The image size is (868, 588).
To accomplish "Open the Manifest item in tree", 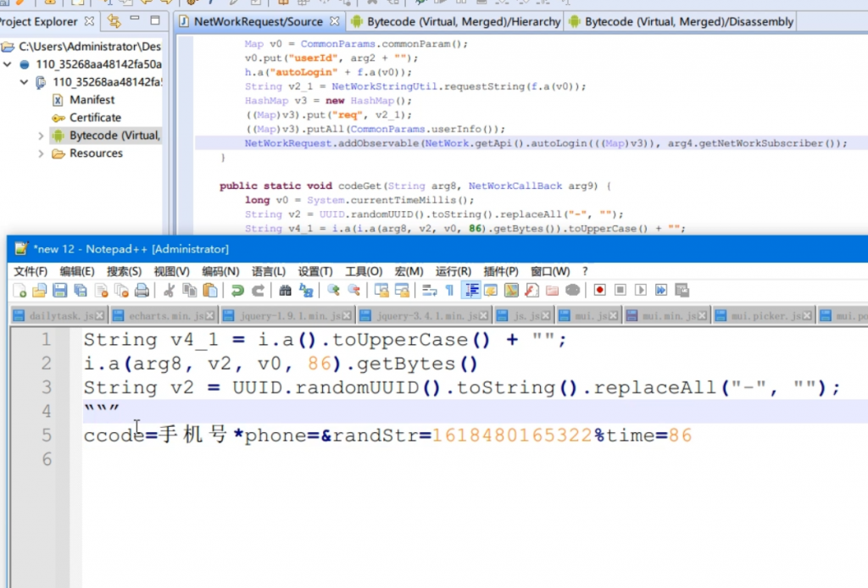I will tap(93, 100).
